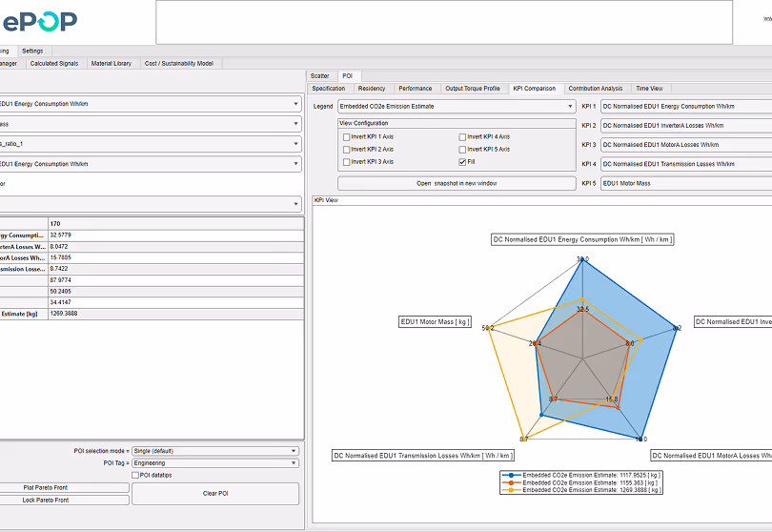Click orange legend entry 1155.363 kg
Viewport: 772px width, 532px height.
(x=581, y=482)
